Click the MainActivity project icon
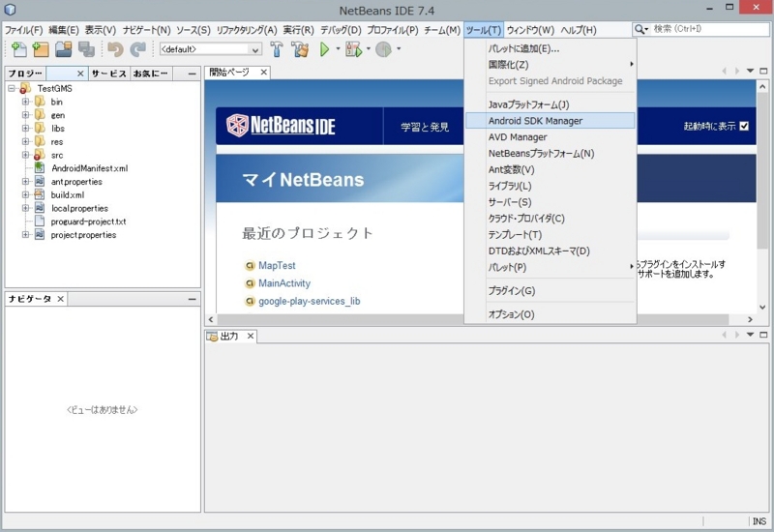The height and width of the screenshot is (532, 774). (x=250, y=283)
